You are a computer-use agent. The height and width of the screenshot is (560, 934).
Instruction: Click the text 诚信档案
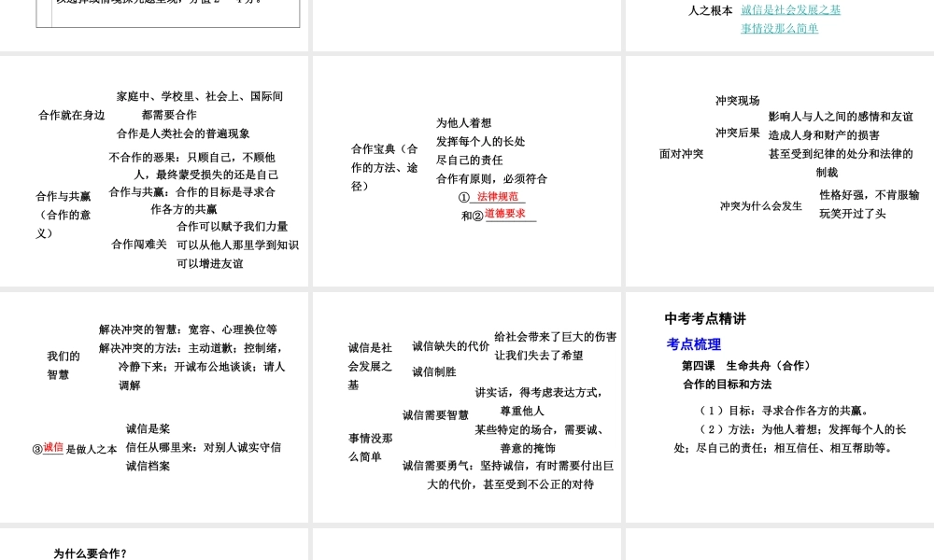148,466
